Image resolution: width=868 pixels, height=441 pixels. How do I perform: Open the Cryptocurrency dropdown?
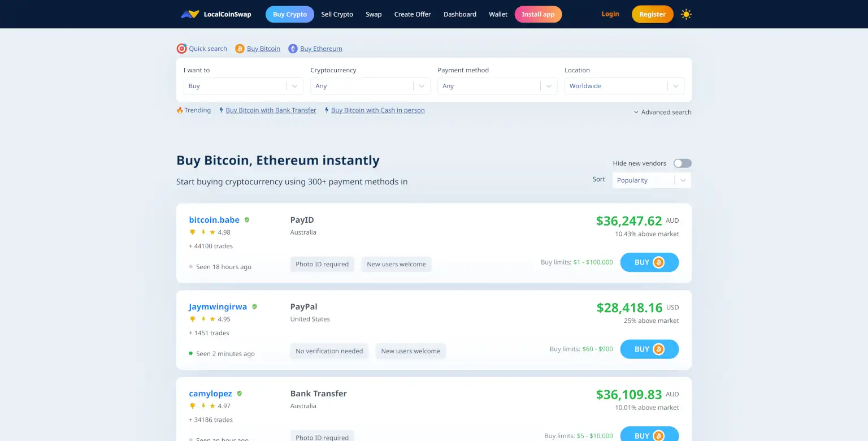(370, 86)
